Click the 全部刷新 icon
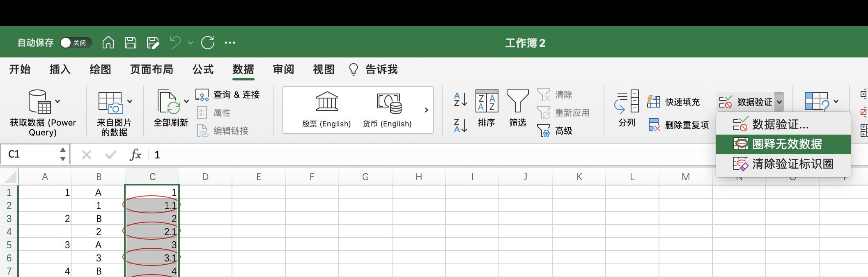Image resolution: width=868 pixels, height=277 pixels. (x=168, y=102)
